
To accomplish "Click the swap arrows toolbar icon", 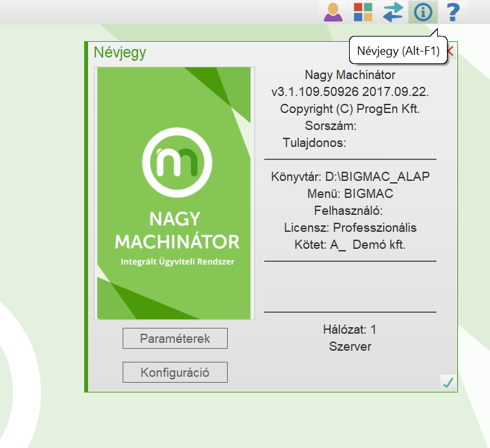I will coord(393,12).
